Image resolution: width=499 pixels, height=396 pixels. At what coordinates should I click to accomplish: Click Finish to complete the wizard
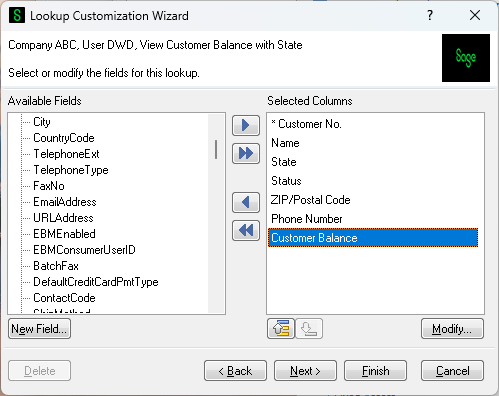[375, 370]
